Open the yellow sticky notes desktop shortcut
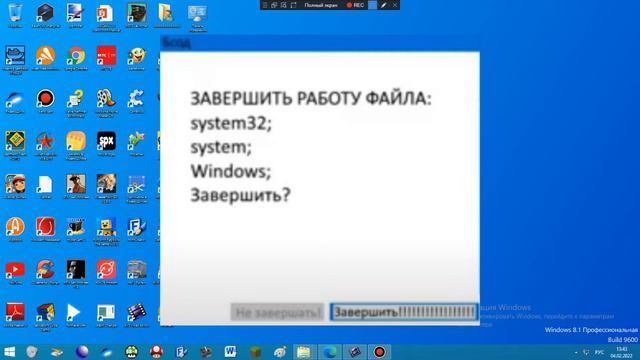 click(76, 142)
